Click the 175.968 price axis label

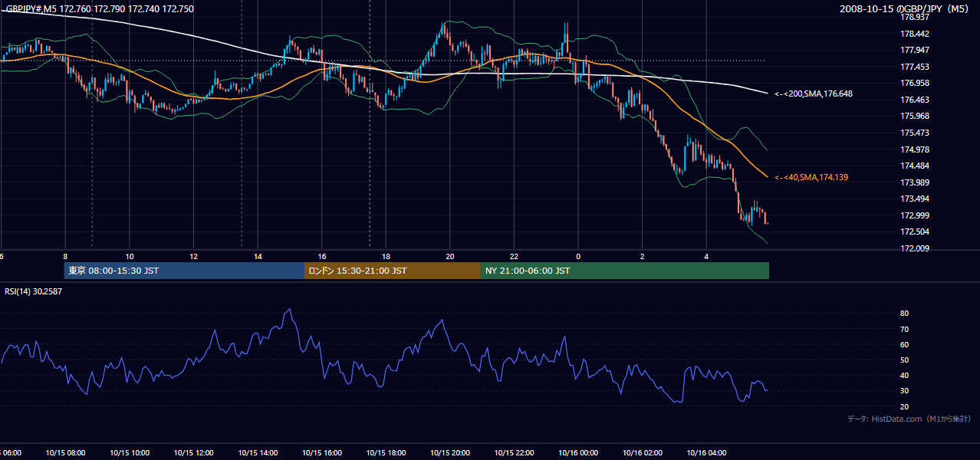click(915, 116)
